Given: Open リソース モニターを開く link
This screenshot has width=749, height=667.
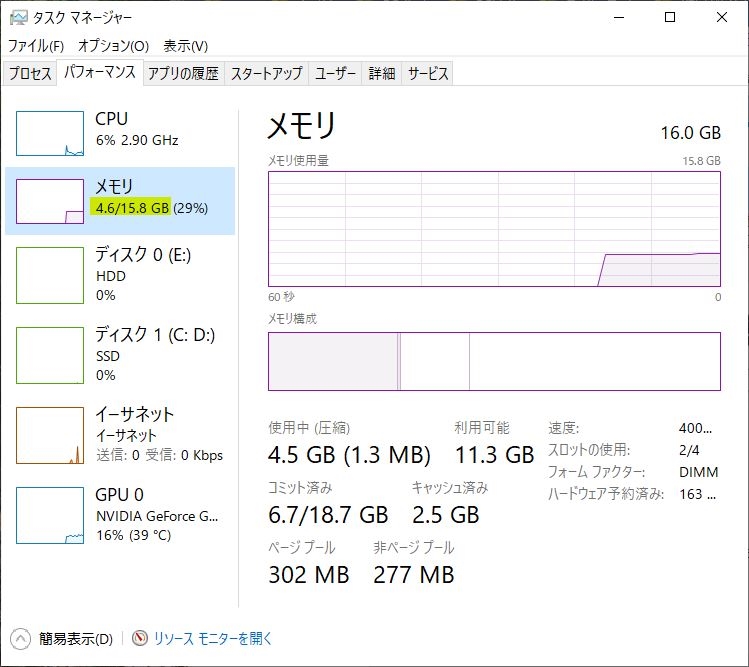Looking at the screenshot, I should pyautogui.click(x=213, y=638).
